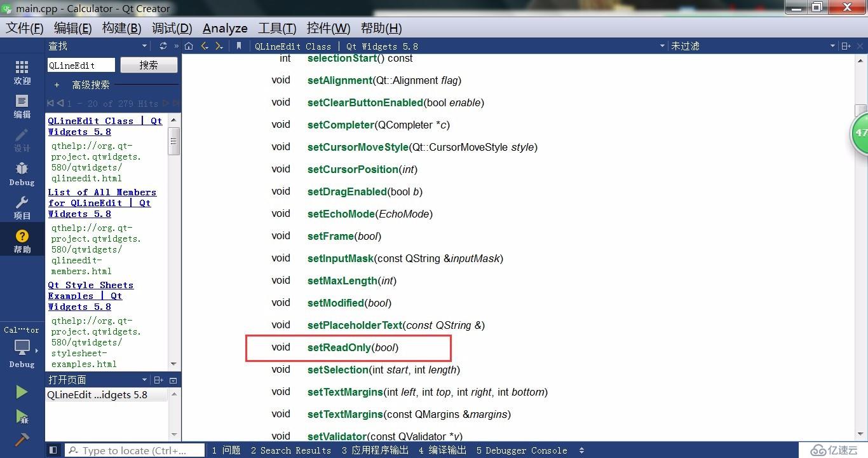Image resolution: width=868 pixels, height=458 pixels.
Task: Open 'List of All Members for QLineEdit' result
Action: point(102,203)
